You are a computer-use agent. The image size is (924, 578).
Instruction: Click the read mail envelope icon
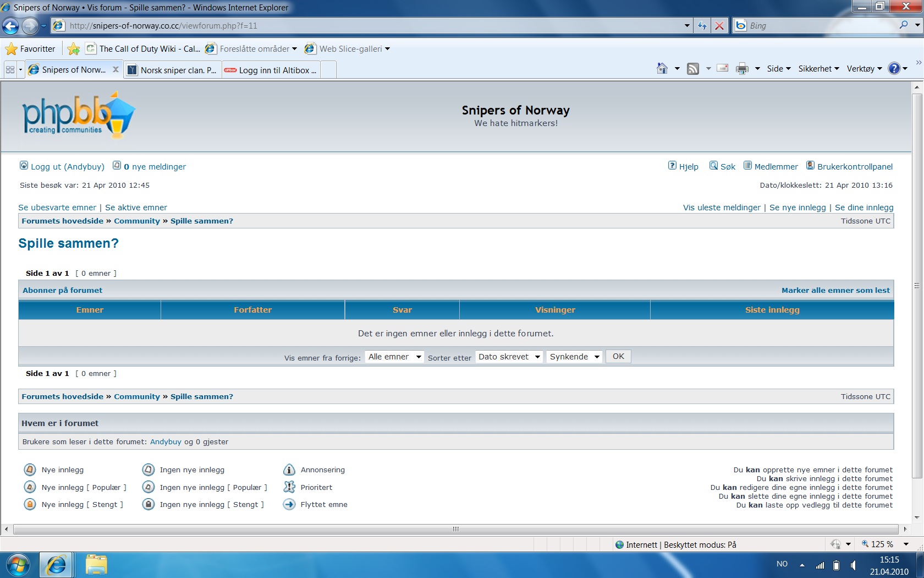pos(723,68)
